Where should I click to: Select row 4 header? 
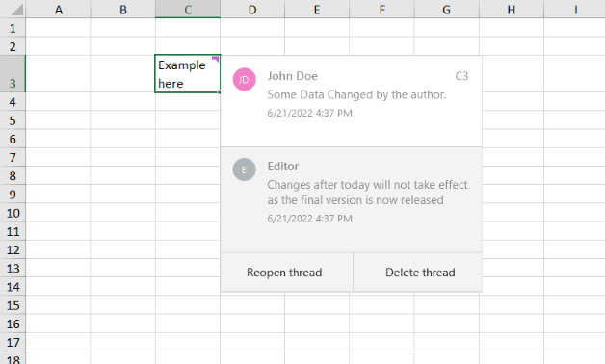click(13, 102)
